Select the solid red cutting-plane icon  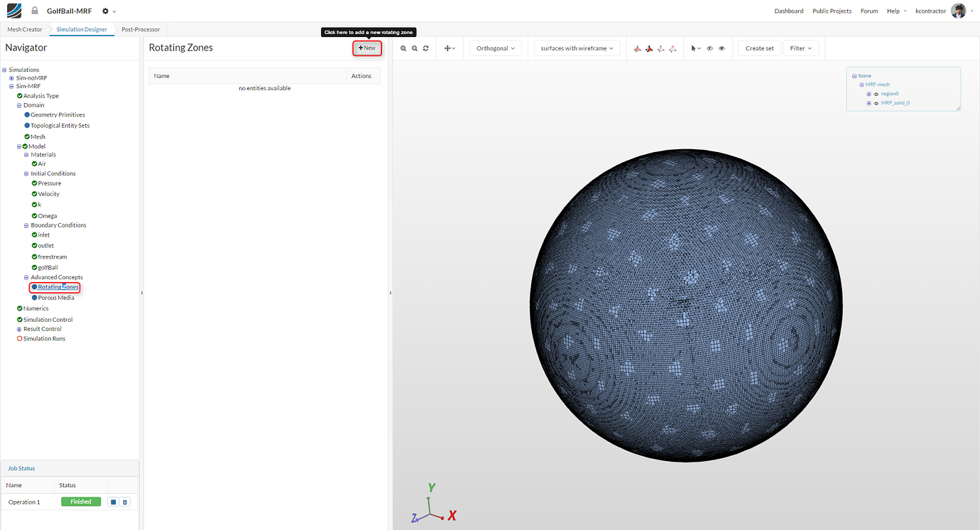click(650, 48)
